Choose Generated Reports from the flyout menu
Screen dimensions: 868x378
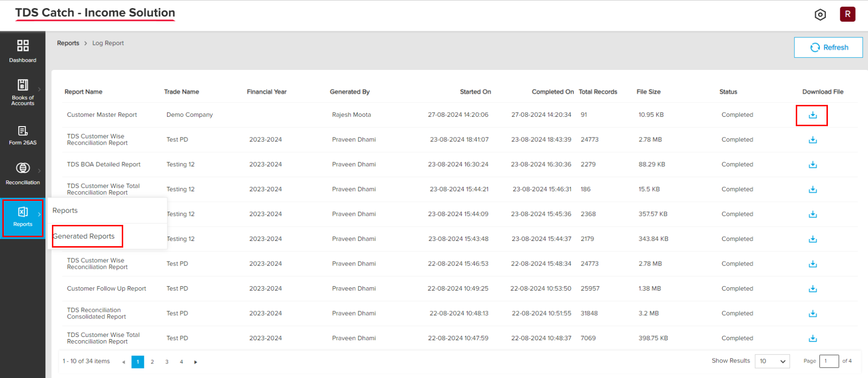(84, 236)
